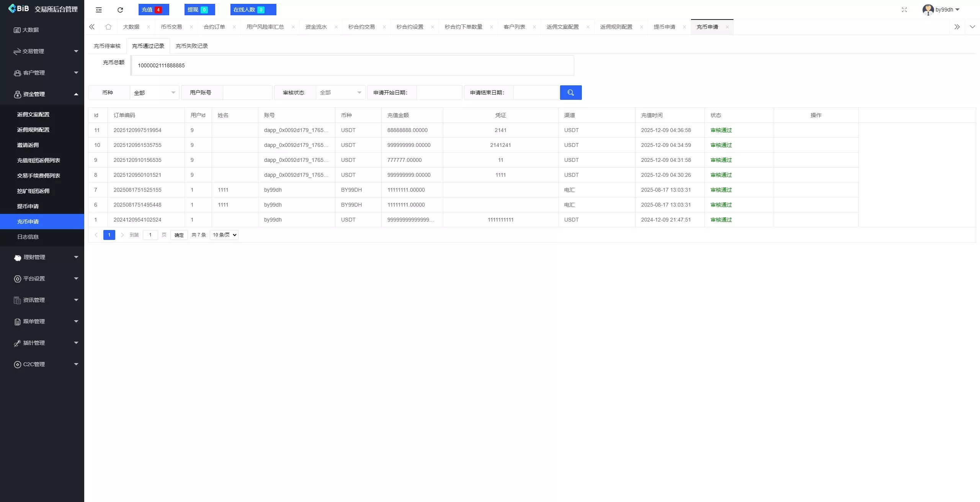Select the 资讯管理 sidebar icon
The width and height of the screenshot is (980, 502).
click(34, 300)
